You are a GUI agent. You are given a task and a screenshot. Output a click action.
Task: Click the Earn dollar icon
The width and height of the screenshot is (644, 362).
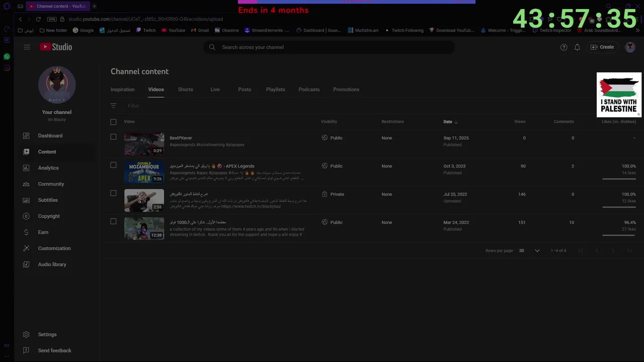coord(26,232)
